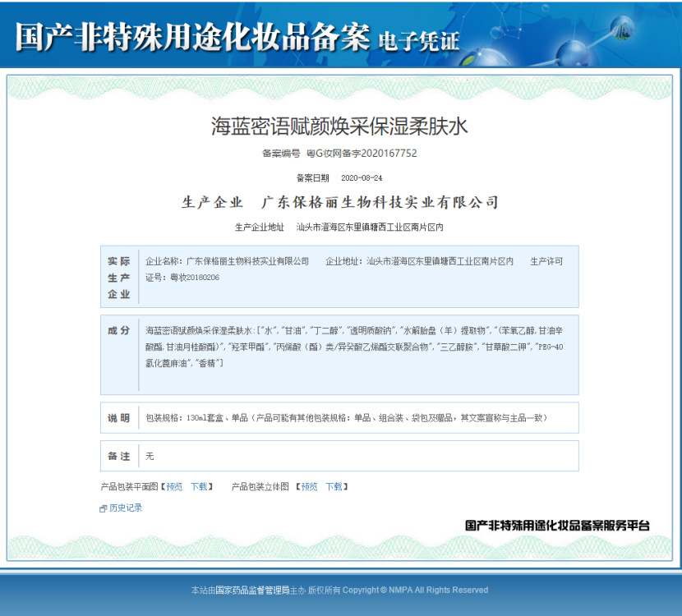Click the 产品包装平面图 label

click(x=129, y=487)
